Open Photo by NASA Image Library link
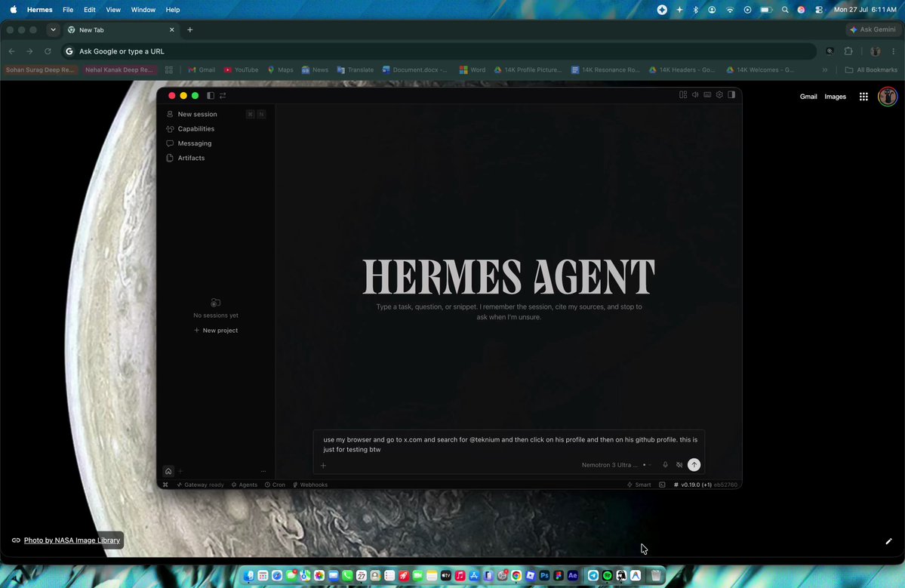Screen dimensions: 905x588 click(x=72, y=540)
